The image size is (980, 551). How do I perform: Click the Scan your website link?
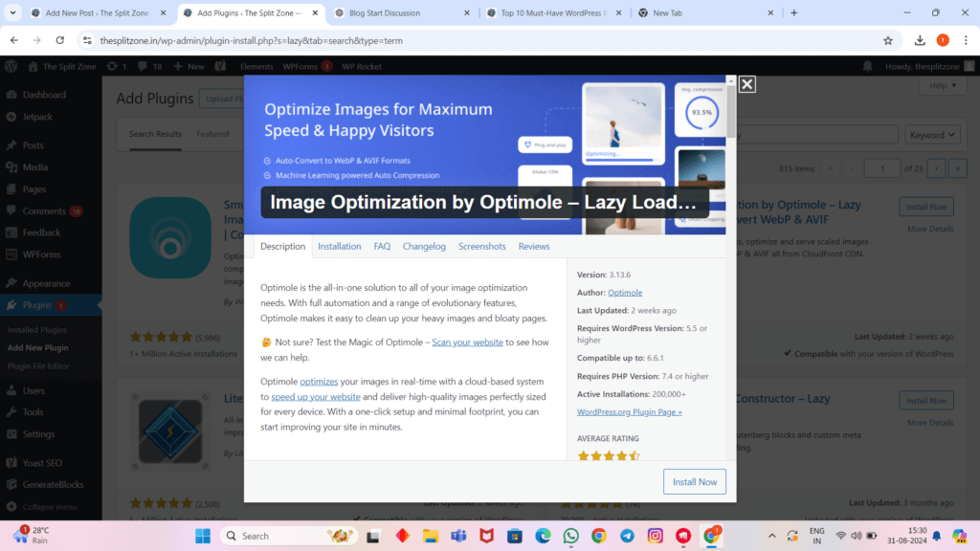coord(467,342)
